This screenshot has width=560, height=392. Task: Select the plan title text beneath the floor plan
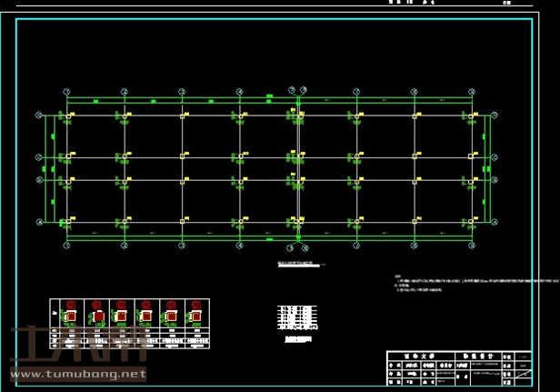(x=295, y=264)
